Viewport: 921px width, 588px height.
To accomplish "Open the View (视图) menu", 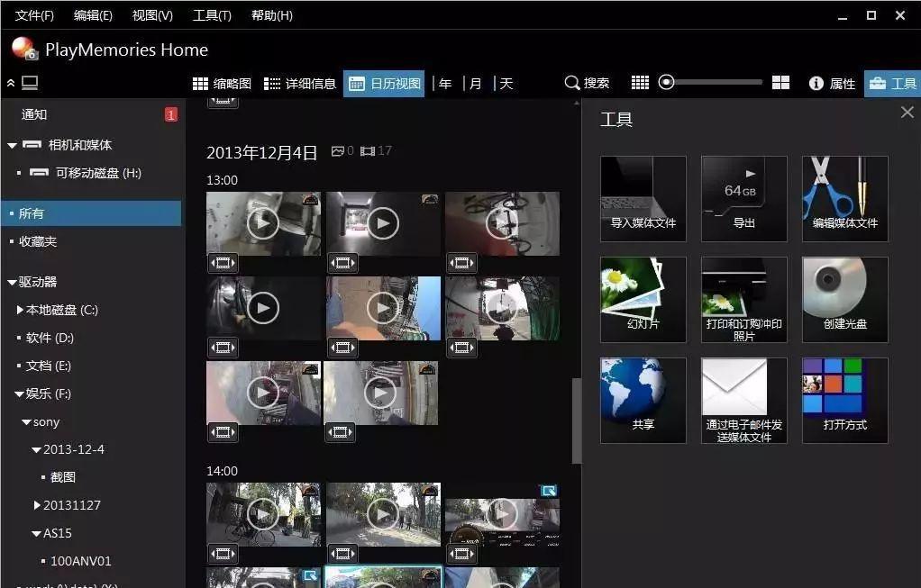I will point(152,15).
